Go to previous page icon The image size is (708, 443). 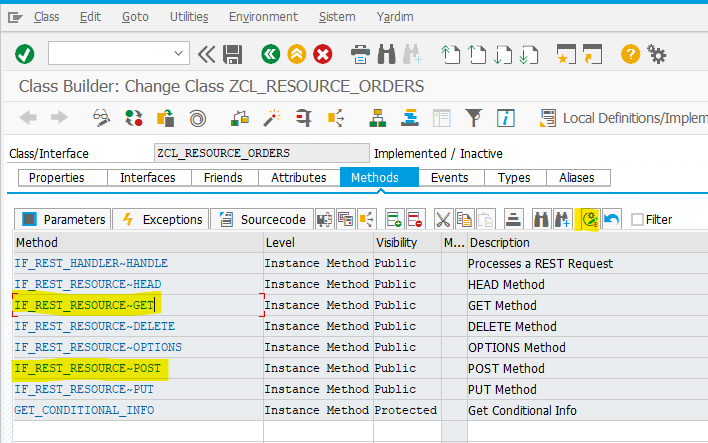point(476,54)
